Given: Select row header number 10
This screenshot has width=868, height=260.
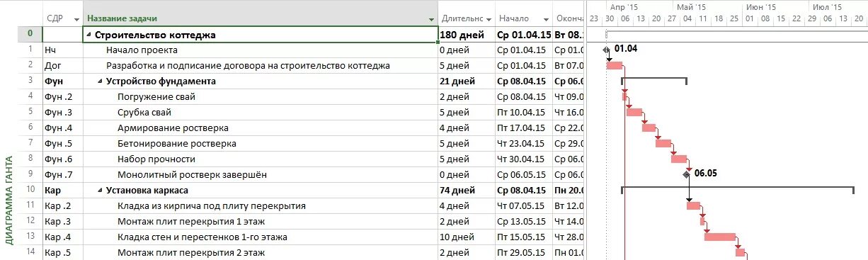Looking at the screenshot, I should click(x=30, y=190).
